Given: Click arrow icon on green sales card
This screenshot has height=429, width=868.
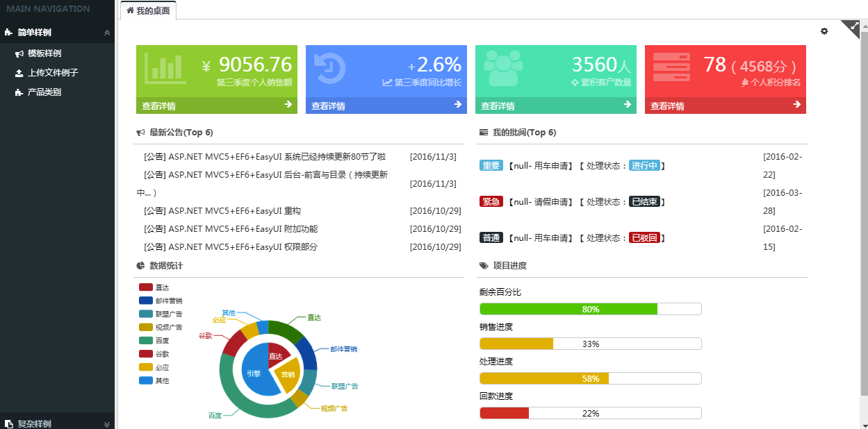Looking at the screenshot, I should point(288,105).
